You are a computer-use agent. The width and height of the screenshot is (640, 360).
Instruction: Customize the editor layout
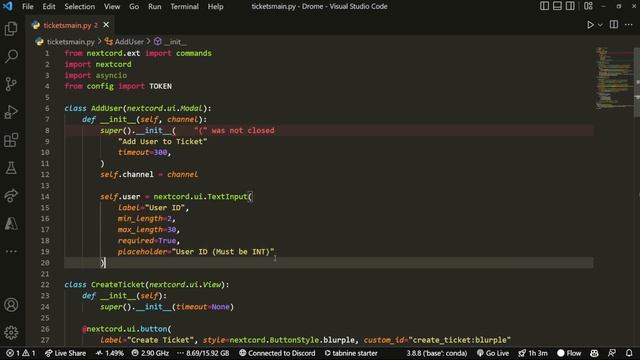pos(588,6)
